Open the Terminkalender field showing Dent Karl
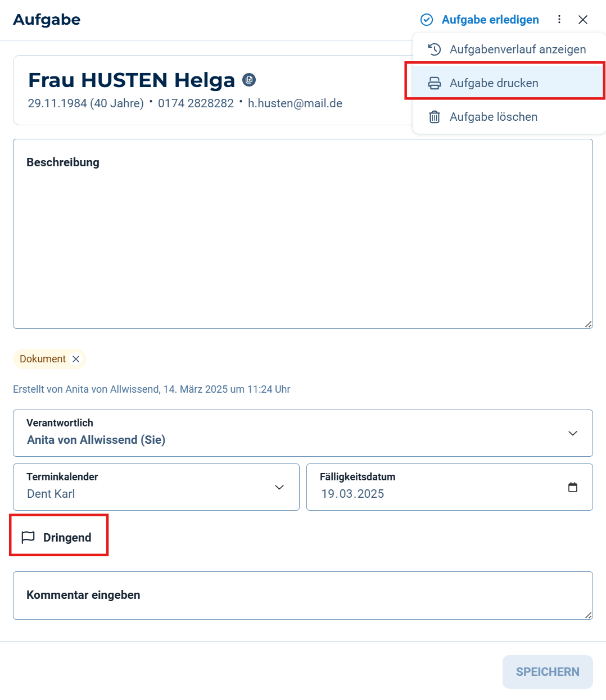Image resolution: width=606 pixels, height=700 pixels. pyautogui.click(x=156, y=487)
